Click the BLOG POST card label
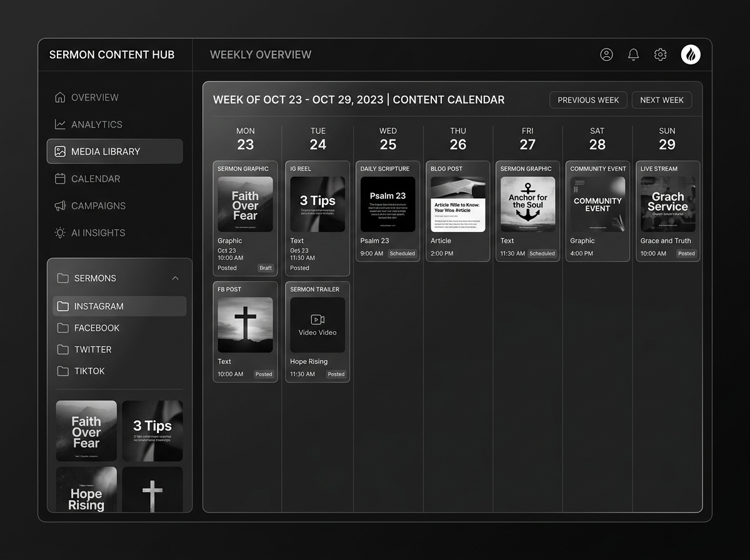Screen dimensions: 750x560 click(x=446, y=169)
